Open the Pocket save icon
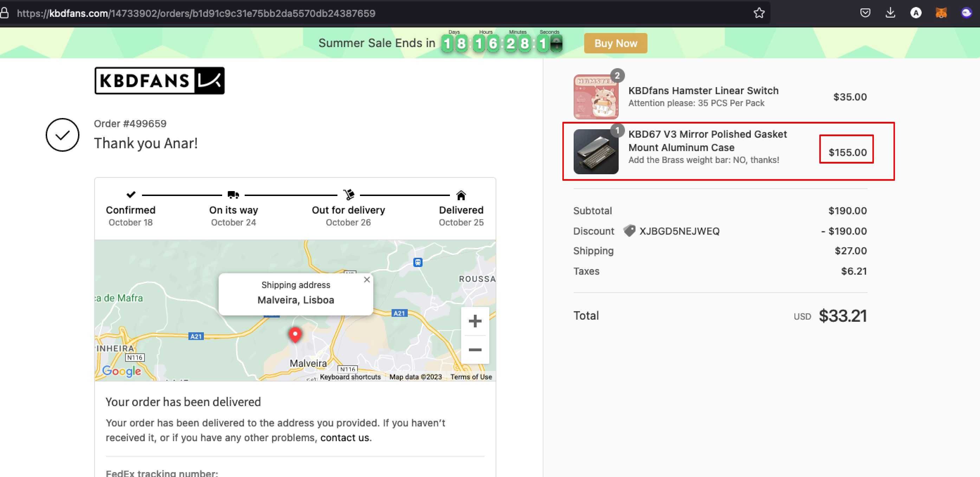 (x=865, y=13)
